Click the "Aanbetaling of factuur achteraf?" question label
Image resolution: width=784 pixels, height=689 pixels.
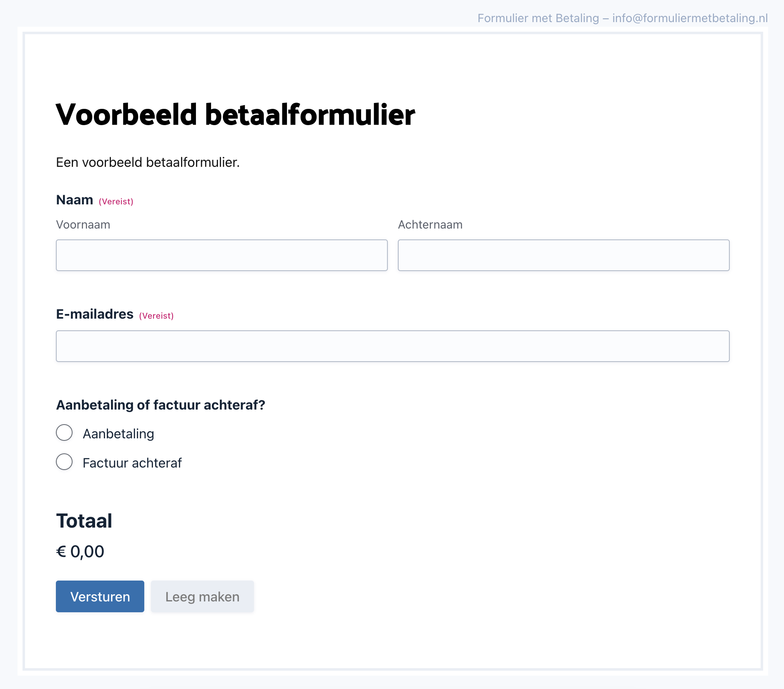point(161,405)
